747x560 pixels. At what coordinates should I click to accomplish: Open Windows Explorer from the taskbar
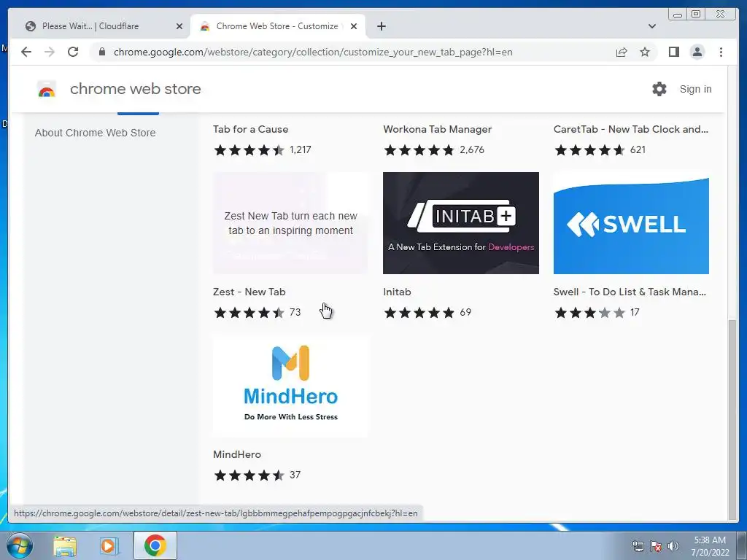[65, 545]
